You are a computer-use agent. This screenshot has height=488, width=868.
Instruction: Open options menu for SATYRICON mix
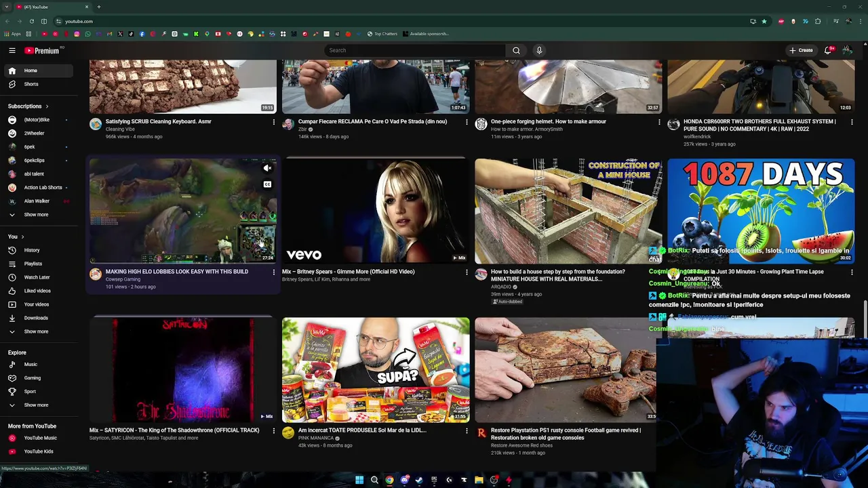[274, 430]
